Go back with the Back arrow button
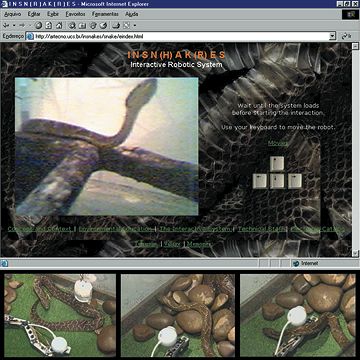This screenshot has height=360, width=360. (x=6, y=25)
